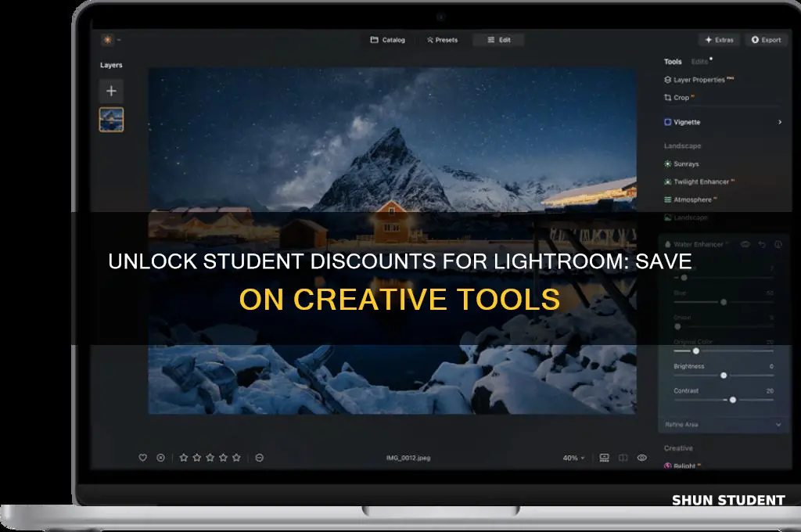Screen dimensions: 801x532
Task: Add a new layer with plus button
Action: coord(111,91)
